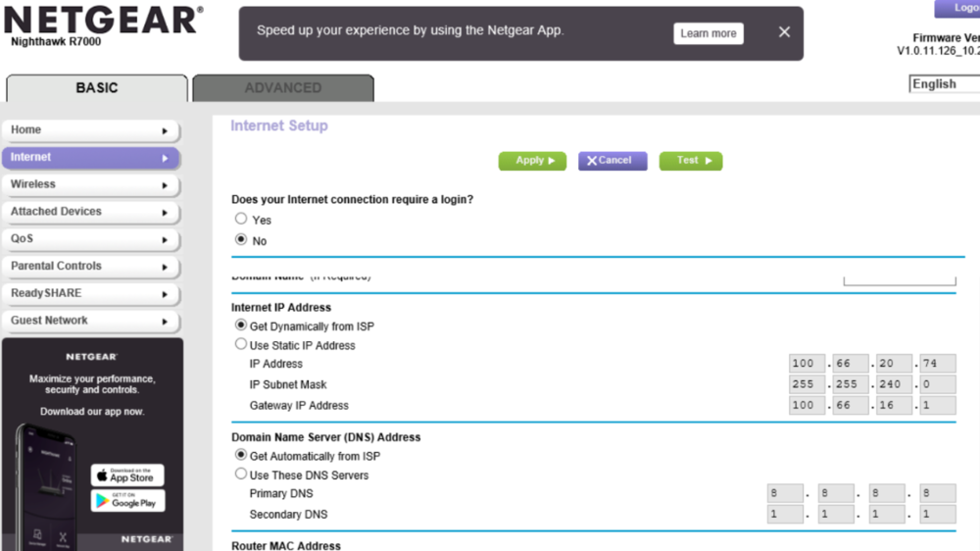Expand the Attached Devices menu arrow
Screen dimensions: 980x551
[x=165, y=213]
